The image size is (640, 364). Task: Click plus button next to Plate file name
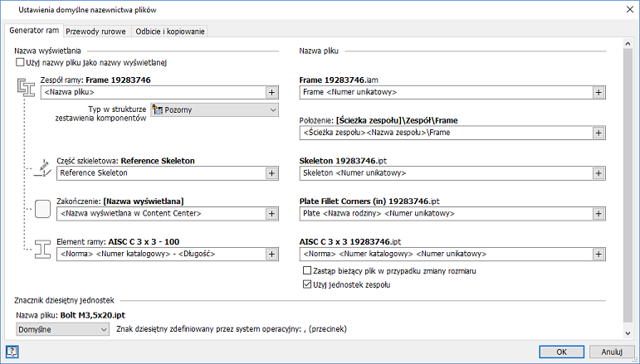pyautogui.click(x=598, y=213)
